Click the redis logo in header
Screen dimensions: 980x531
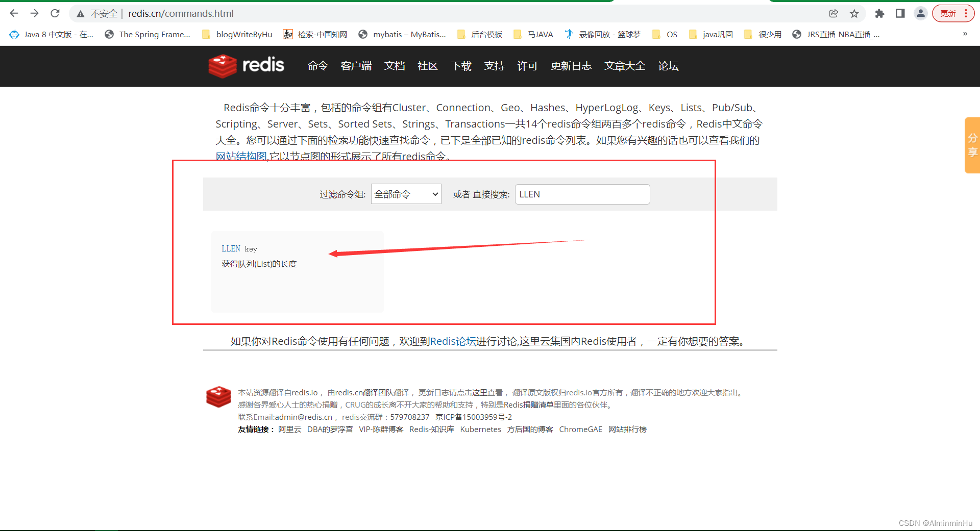(x=246, y=66)
